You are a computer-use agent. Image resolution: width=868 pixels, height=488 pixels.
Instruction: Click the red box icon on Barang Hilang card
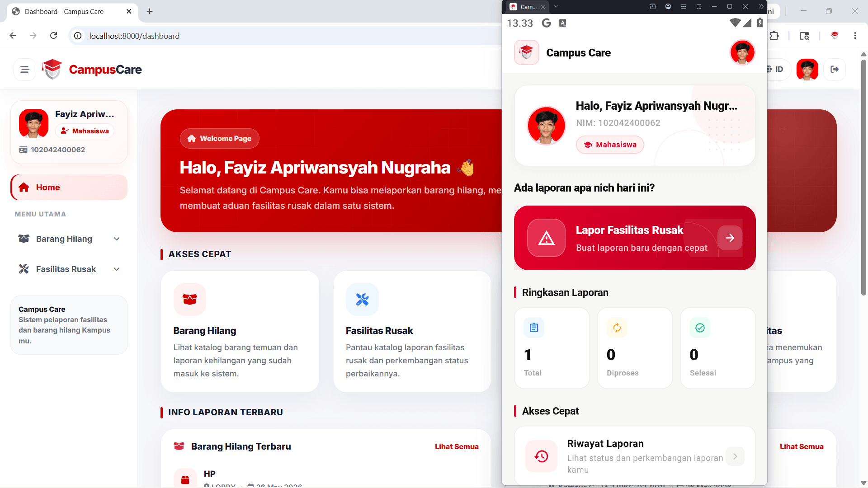pyautogui.click(x=190, y=299)
